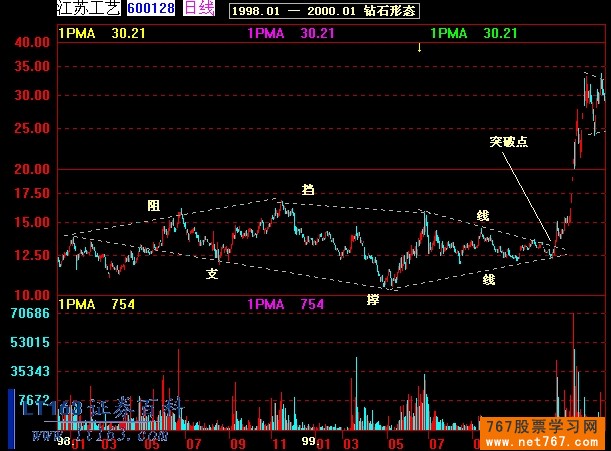Click the 突破点 breakout annotation label
This screenshot has width=611, height=451.
click(508, 142)
